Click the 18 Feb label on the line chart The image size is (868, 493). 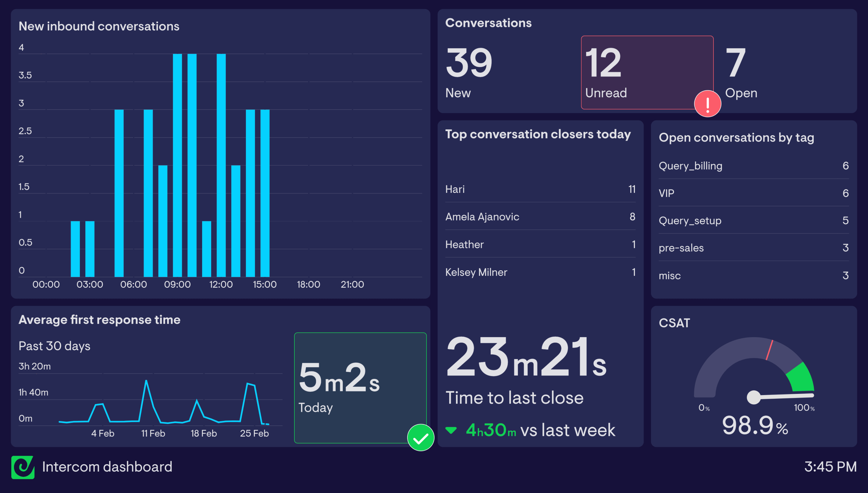tap(203, 434)
